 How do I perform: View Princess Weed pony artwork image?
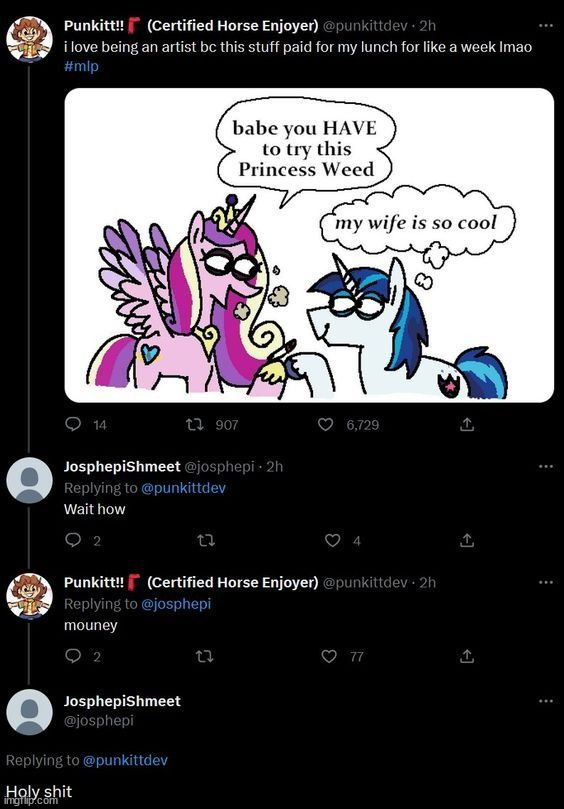point(309,245)
